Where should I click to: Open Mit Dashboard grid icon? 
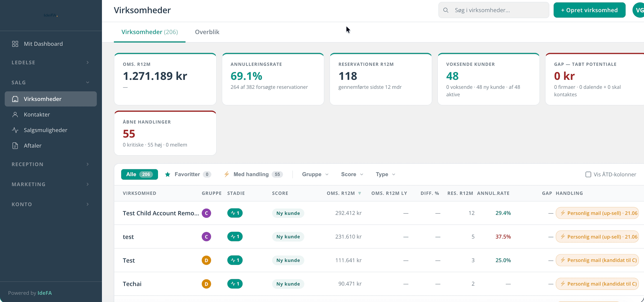15,44
